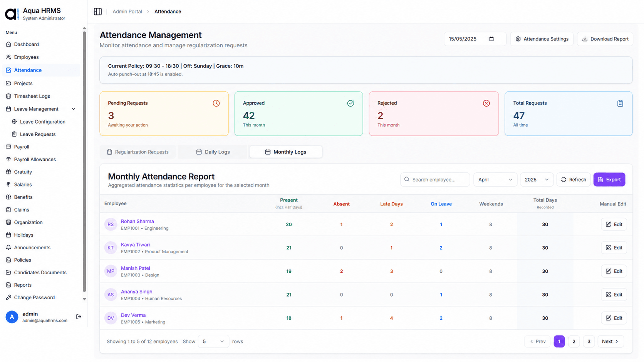The height and width of the screenshot is (362, 644).
Task: Open Attendance Settings
Action: 542,39
